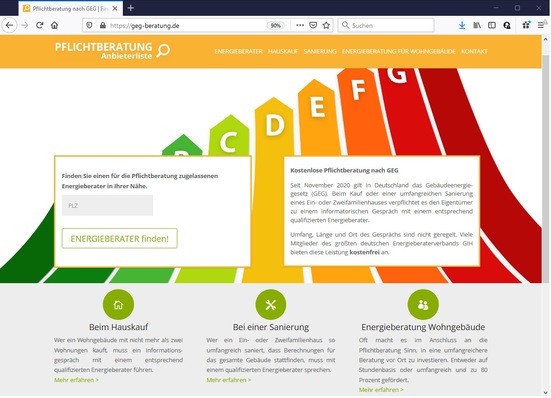
Task: Close the Pflichtberatung nach GEG tab
Action: tap(115, 8)
